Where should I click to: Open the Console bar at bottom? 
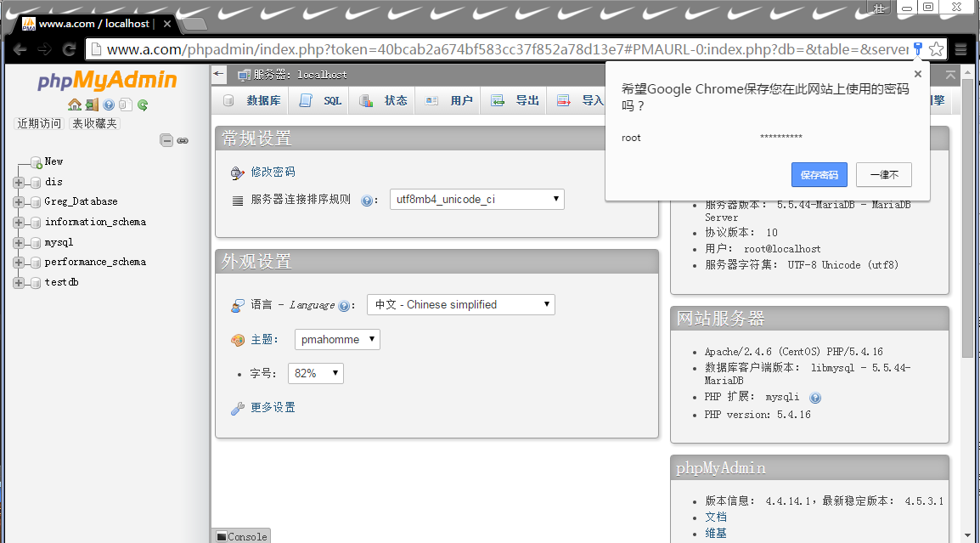click(241, 537)
